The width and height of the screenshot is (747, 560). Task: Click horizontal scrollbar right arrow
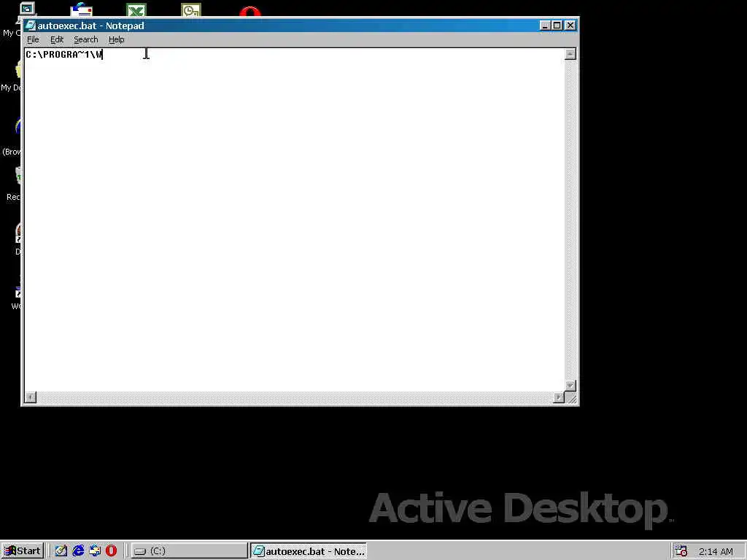point(559,397)
